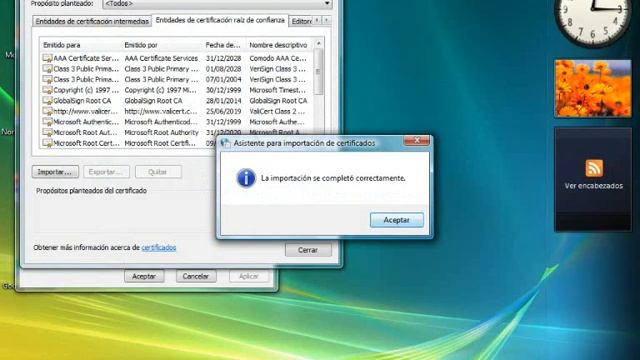The height and width of the screenshot is (360, 640).
Task: Click the Quitar button
Action: (x=158, y=172)
